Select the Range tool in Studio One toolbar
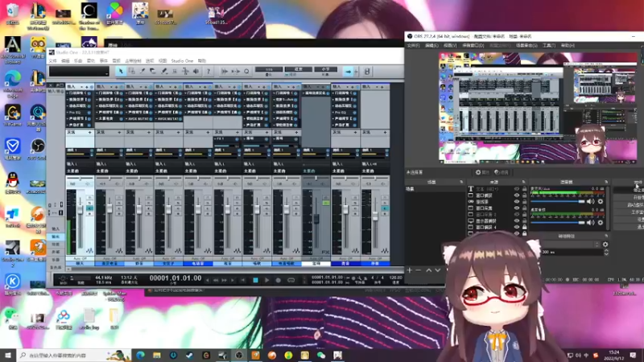 (131, 72)
